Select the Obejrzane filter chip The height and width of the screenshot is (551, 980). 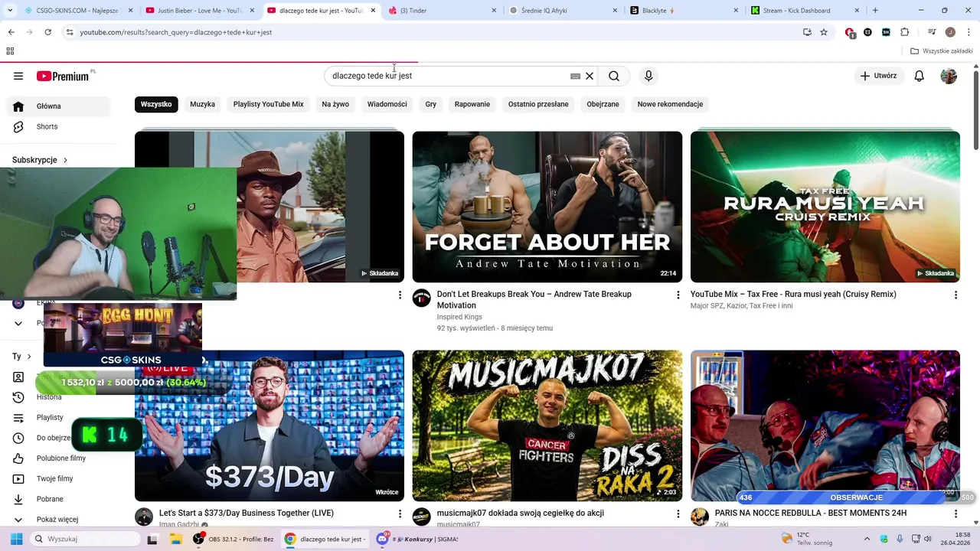pyautogui.click(x=603, y=104)
